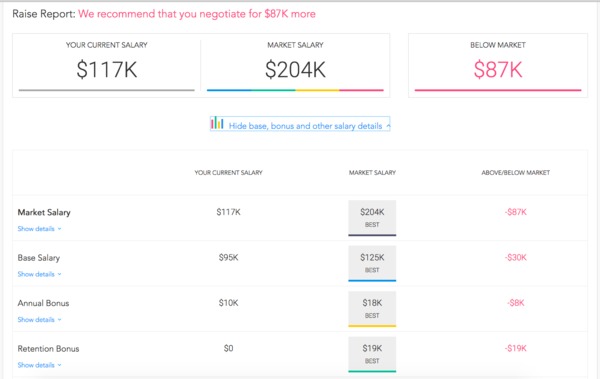Image resolution: width=600 pixels, height=379 pixels.
Task: Select the $18K BEST annual bonus box
Action: coord(372,309)
